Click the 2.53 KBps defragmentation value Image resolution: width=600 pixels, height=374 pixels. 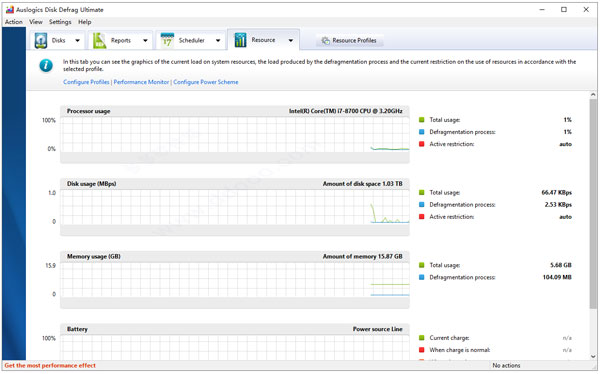tap(558, 204)
